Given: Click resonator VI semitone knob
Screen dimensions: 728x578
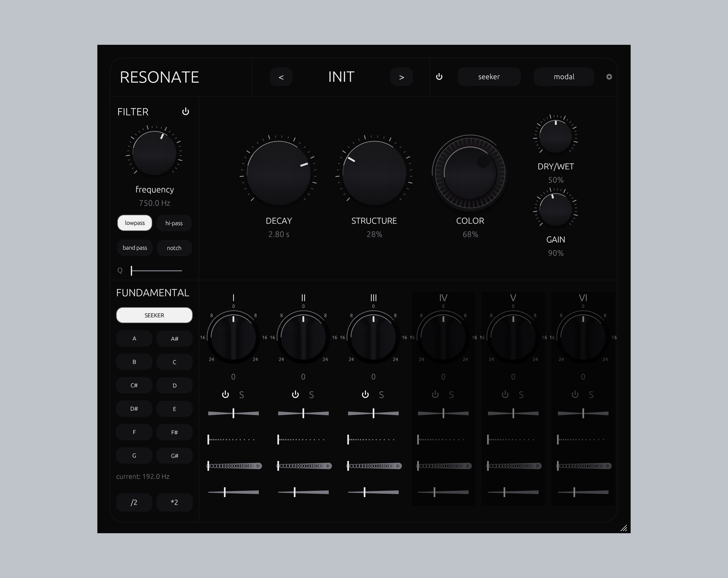Looking at the screenshot, I should (x=583, y=337).
